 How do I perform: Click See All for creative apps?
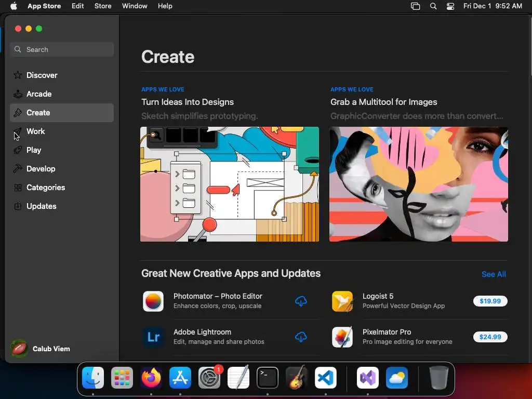(x=494, y=274)
